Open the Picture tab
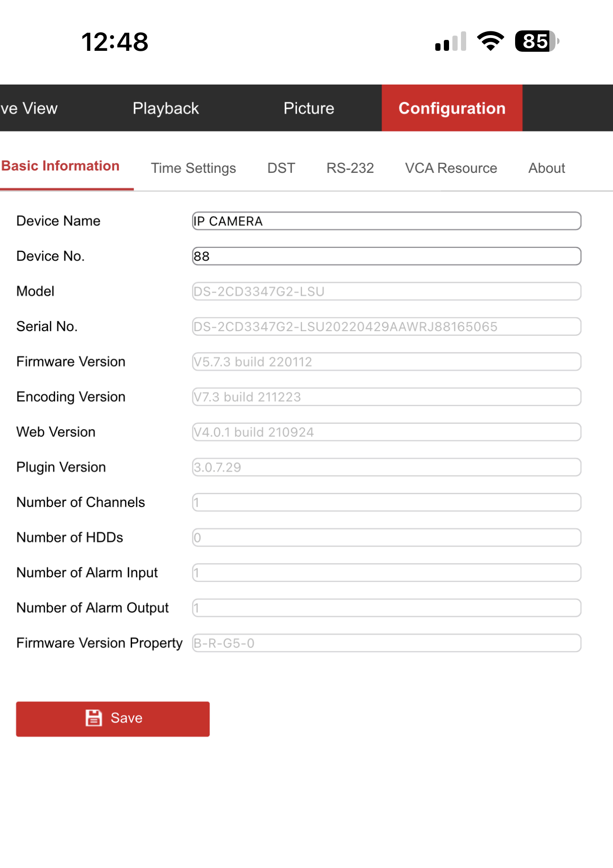Screen dimensions: 613x868 pos(309,108)
